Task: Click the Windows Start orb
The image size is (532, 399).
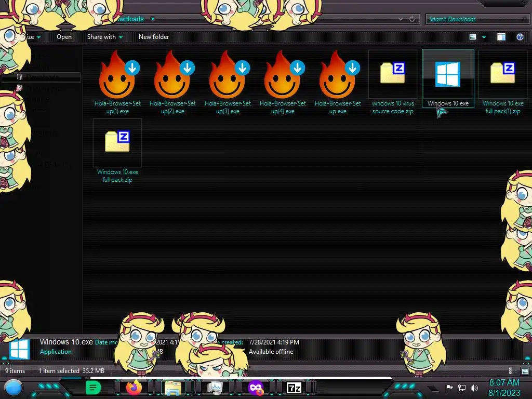Action: coord(13,388)
